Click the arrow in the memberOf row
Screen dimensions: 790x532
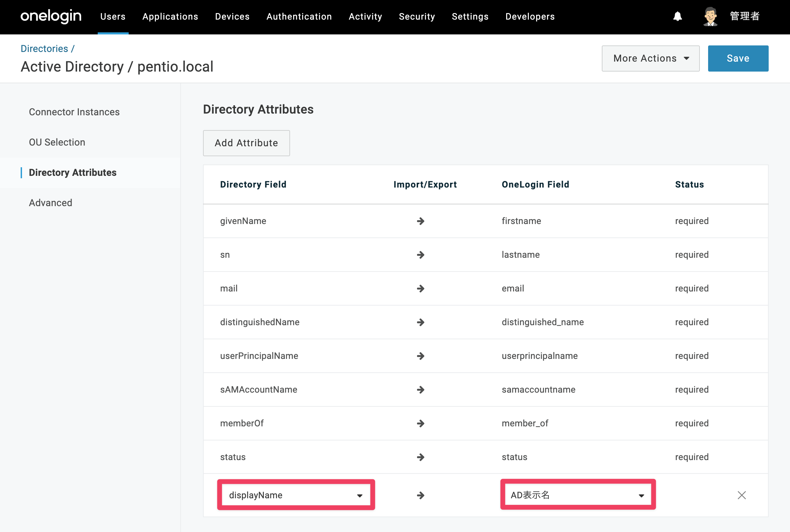(420, 423)
